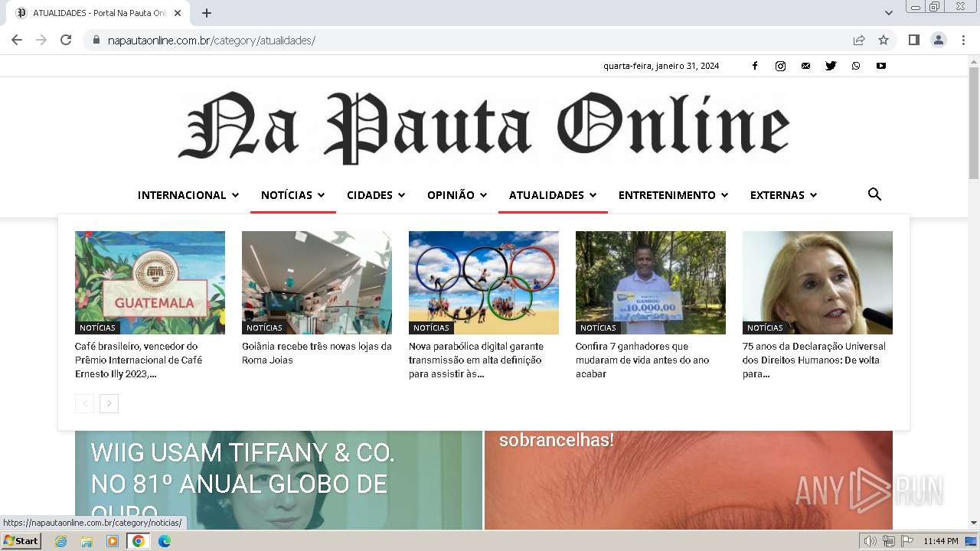The height and width of the screenshot is (551, 980).
Task: Open the WhatsApp icon in header
Action: 856,66
